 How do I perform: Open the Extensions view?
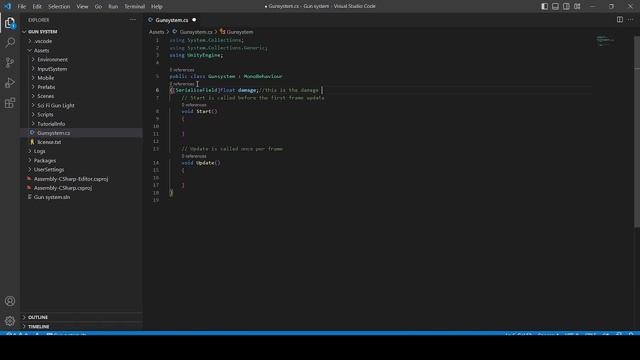pos(10,102)
